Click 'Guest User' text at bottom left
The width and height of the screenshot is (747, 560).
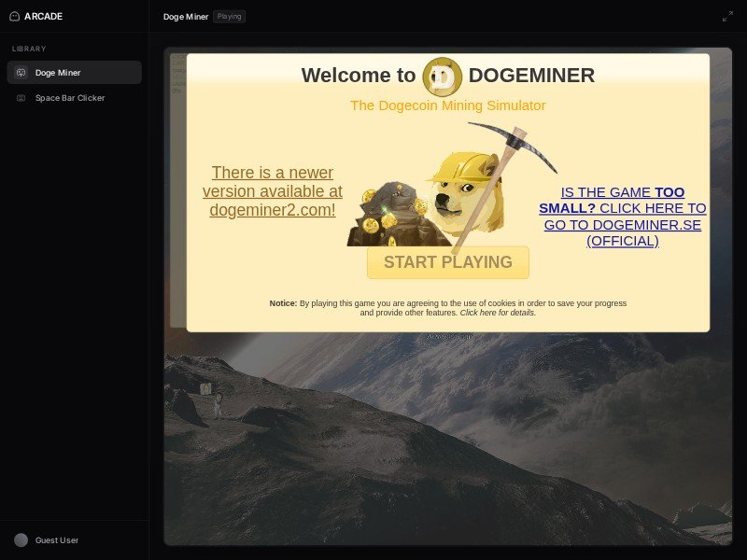tap(56, 539)
